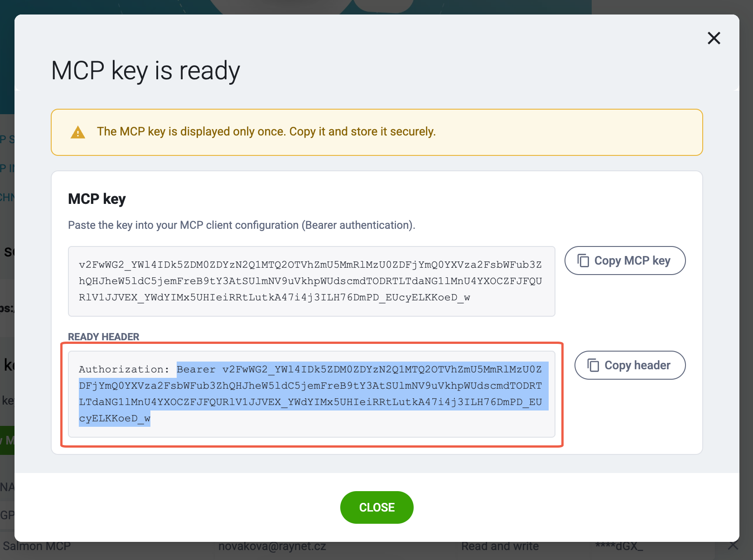Click the Copy header button label

pyautogui.click(x=637, y=365)
